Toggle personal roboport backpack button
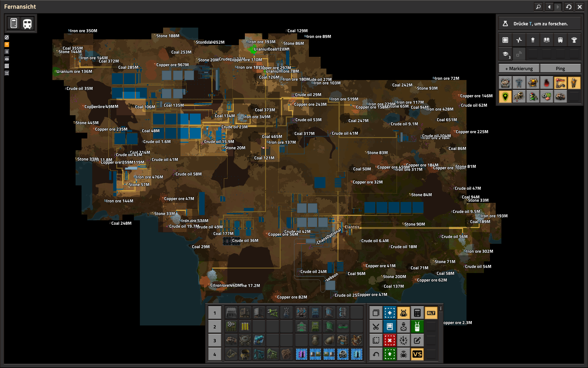The image size is (588, 368). (403, 313)
